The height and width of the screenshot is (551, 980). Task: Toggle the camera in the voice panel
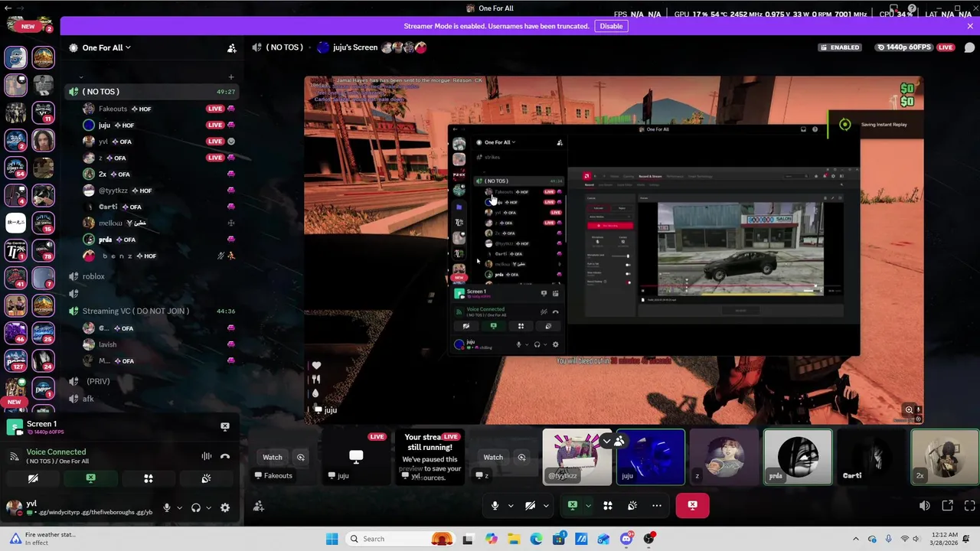point(33,478)
